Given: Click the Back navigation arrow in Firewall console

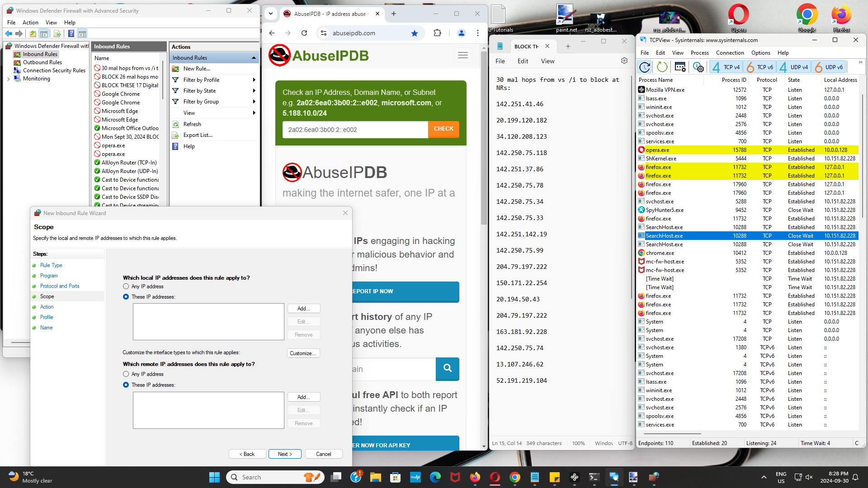Looking at the screenshot, I should point(8,33).
